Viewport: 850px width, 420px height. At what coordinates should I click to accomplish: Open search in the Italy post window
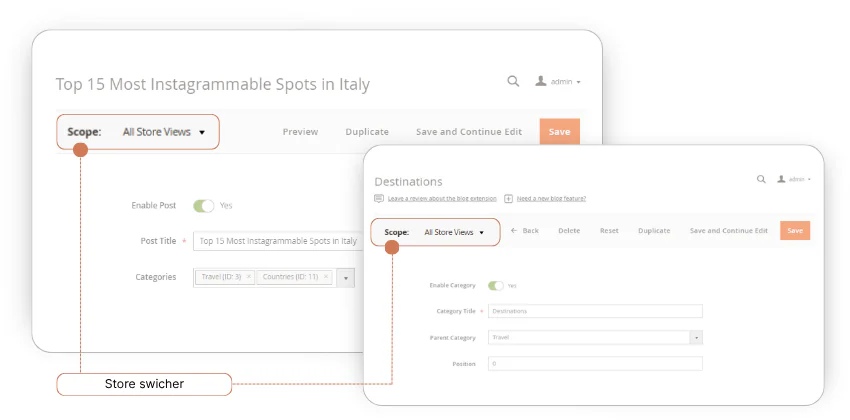tap(513, 81)
